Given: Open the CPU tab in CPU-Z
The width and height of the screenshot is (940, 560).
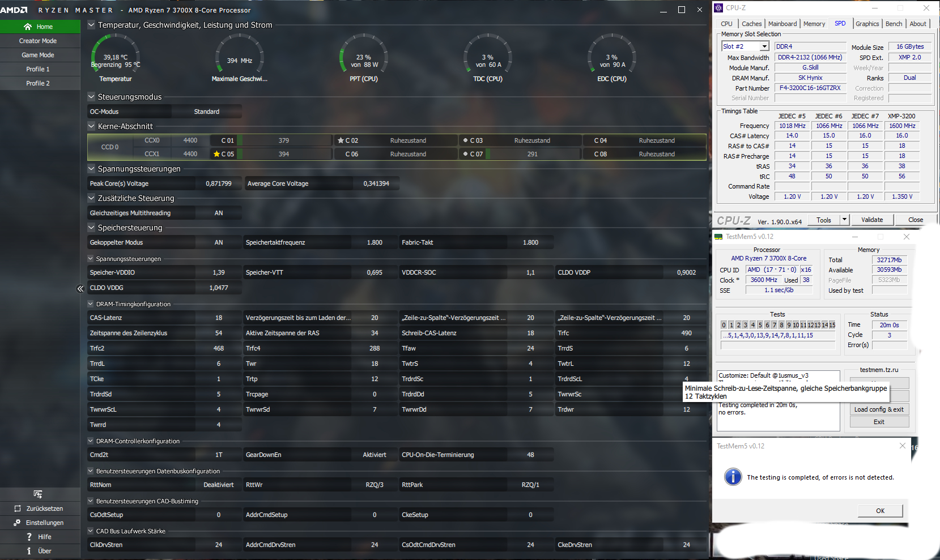Looking at the screenshot, I should point(726,24).
